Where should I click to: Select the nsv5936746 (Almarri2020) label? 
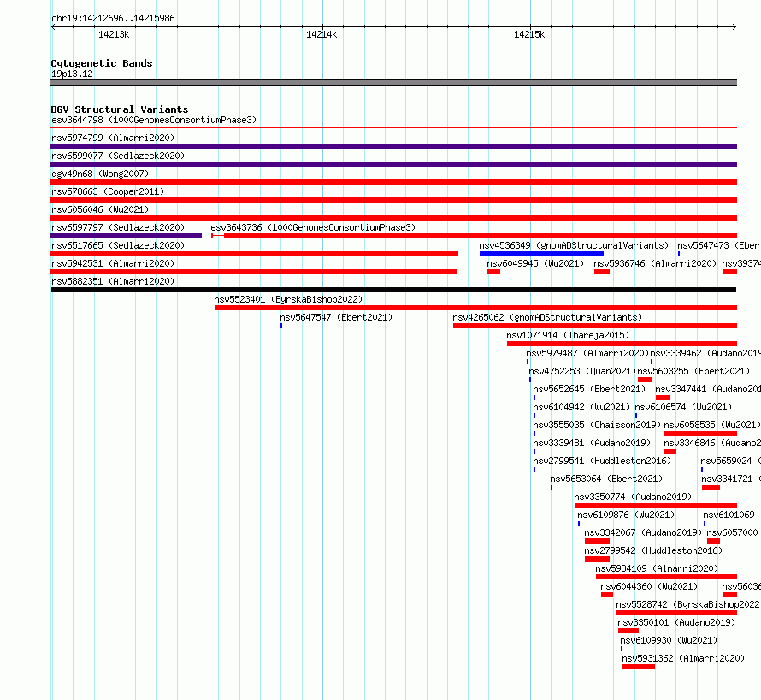pos(655,263)
